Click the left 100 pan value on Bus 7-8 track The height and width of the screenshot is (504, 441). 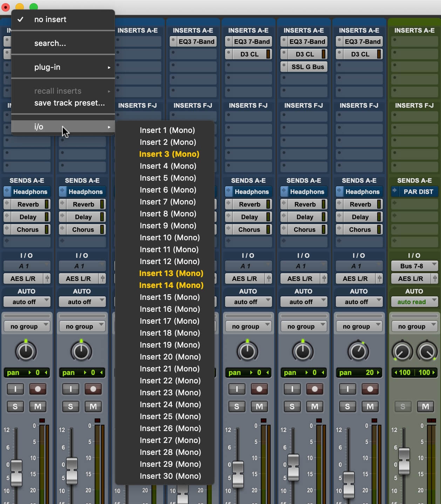403,372
